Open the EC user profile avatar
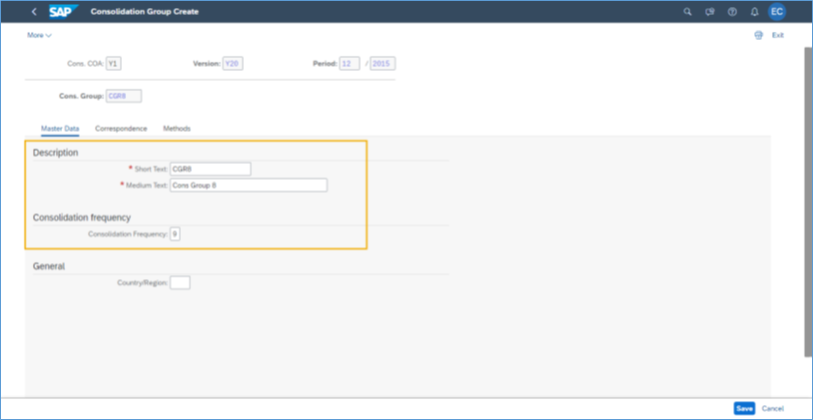 tap(777, 12)
